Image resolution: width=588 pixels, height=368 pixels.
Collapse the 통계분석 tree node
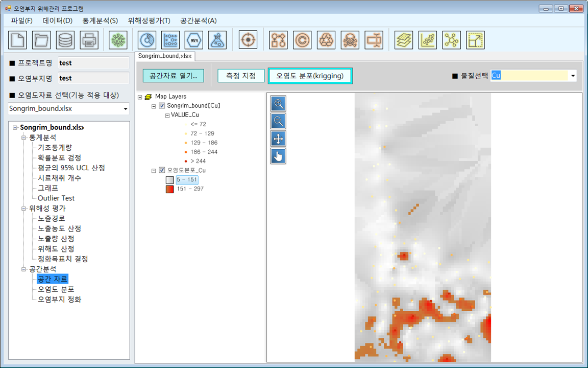point(23,137)
